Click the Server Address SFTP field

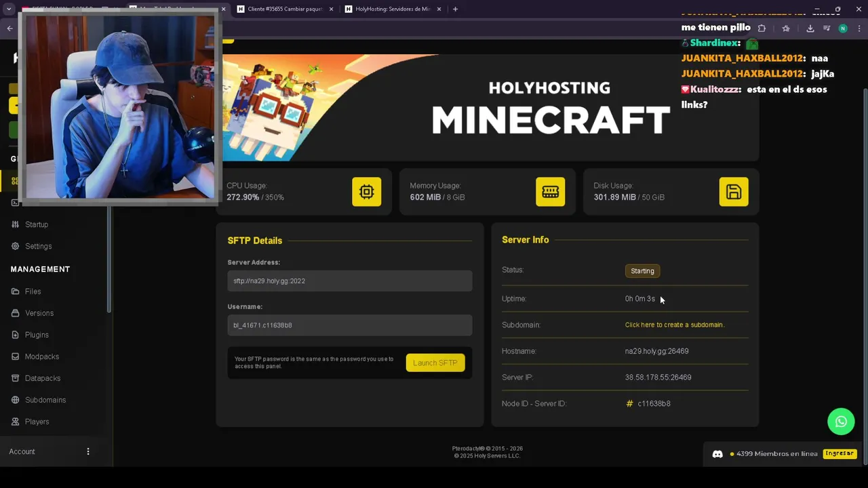(x=350, y=281)
